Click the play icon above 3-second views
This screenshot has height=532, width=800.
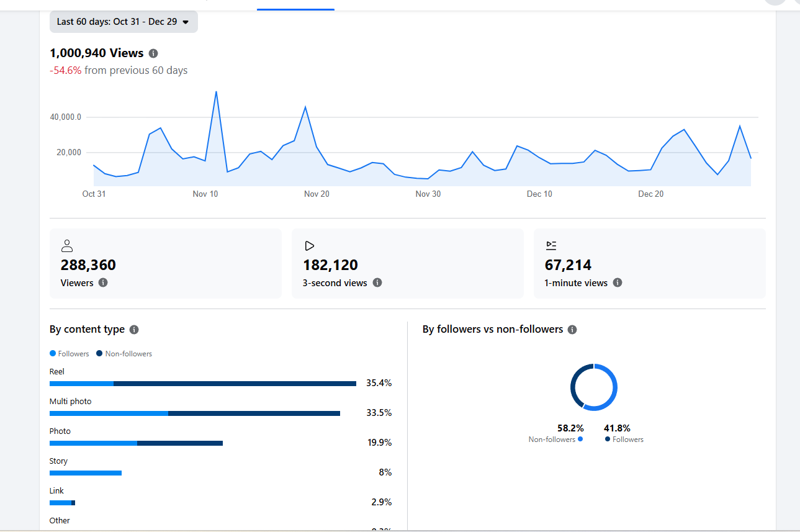tap(309, 246)
